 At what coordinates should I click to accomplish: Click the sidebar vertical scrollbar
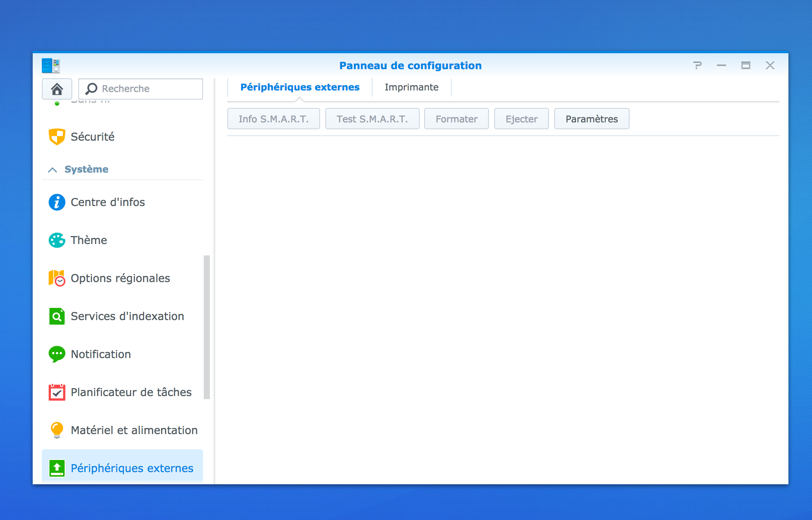tap(207, 327)
